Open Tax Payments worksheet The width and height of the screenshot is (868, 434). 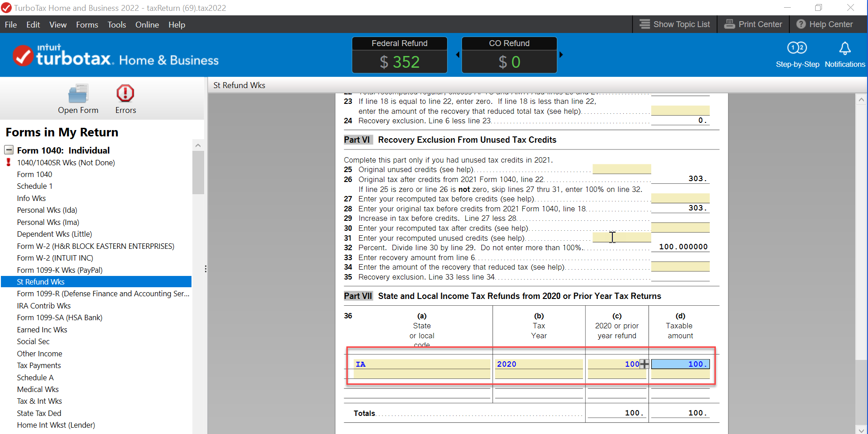[x=39, y=365]
